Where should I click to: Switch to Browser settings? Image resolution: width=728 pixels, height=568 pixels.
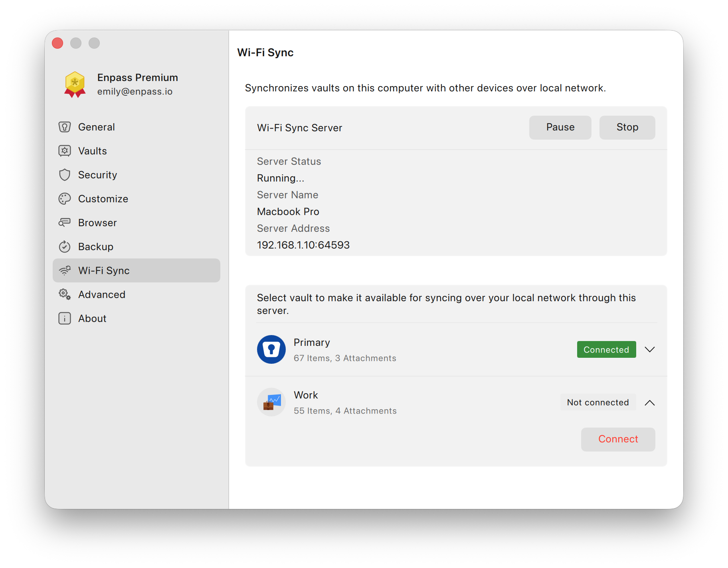click(x=136, y=223)
